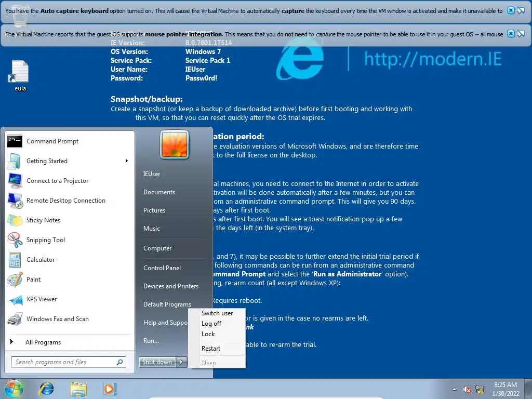This screenshot has width=532, height=399.
Task: Open Calculator
Action: (x=70, y=259)
